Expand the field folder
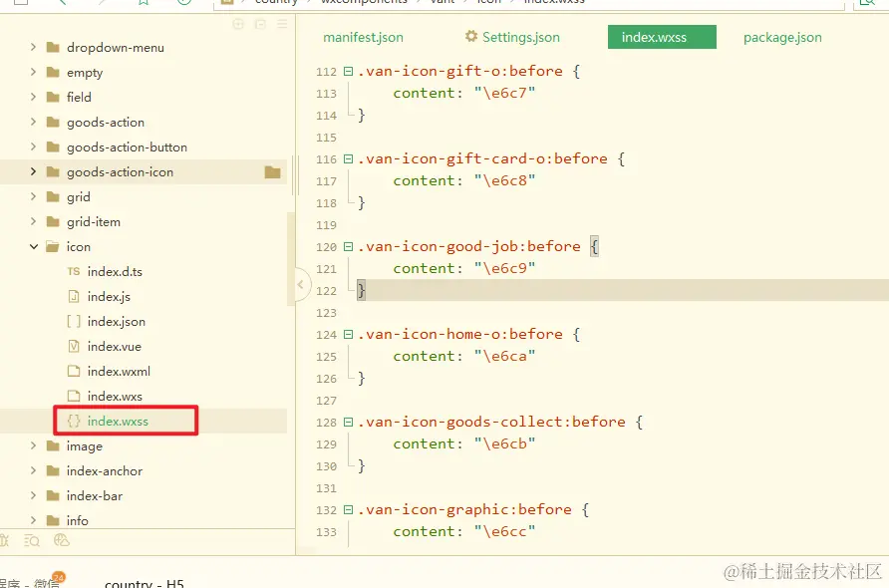 click(33, 97)
